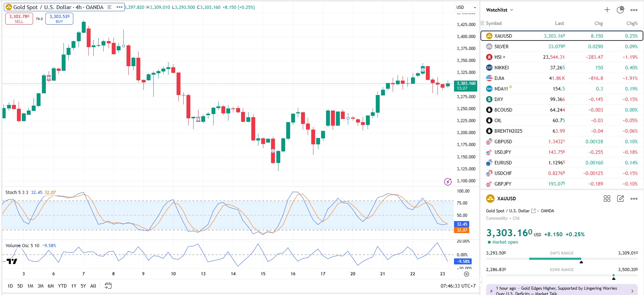Collapse the right sidebar using the edge handle
The height and width of the screenshot is (295, 644).
[480, 282]
